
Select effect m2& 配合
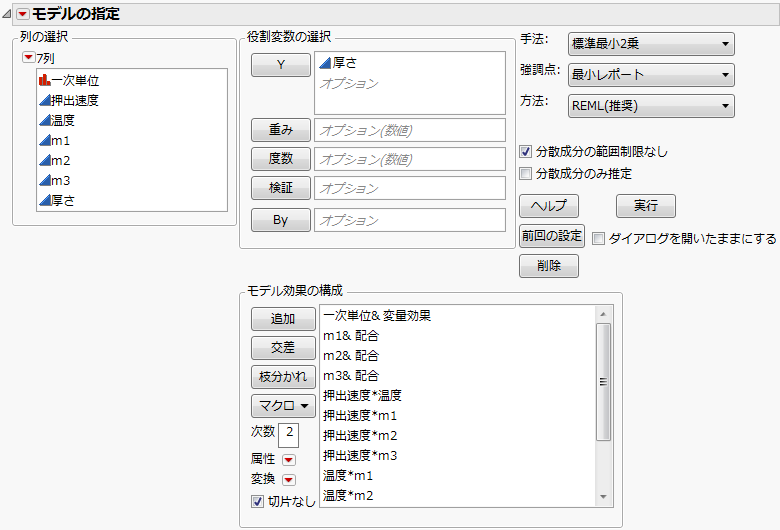coord(351,355)
